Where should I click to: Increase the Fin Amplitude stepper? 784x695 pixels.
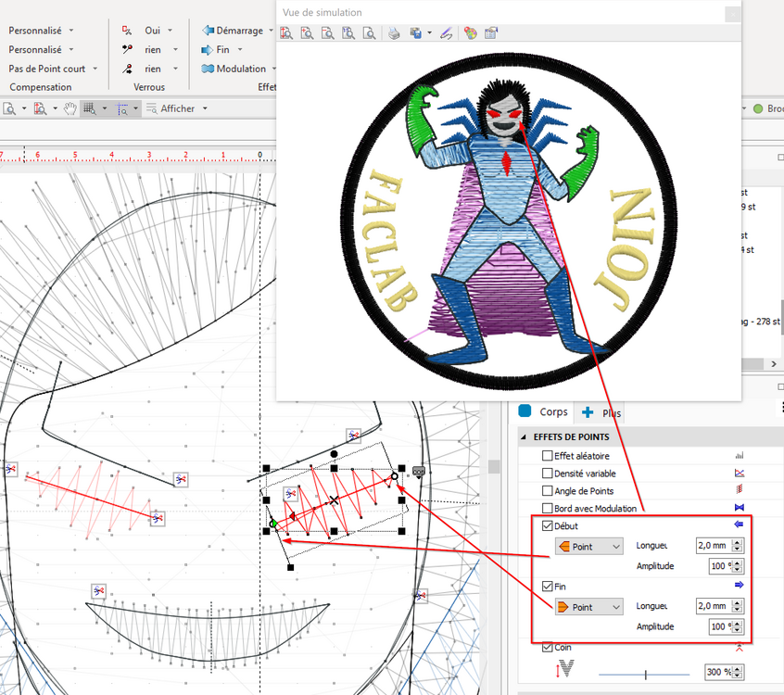pos(738,623)
